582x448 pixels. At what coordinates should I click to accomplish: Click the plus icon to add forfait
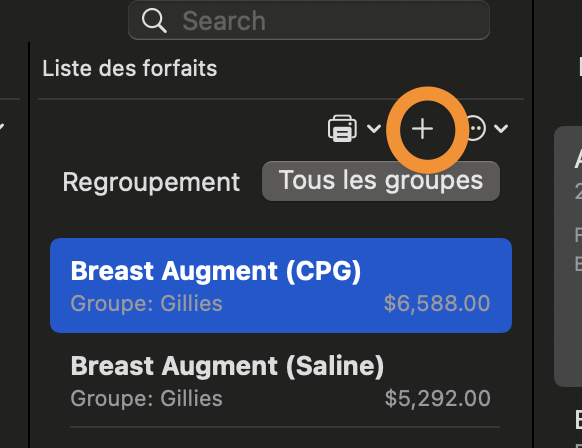click(x=422, y=129)
